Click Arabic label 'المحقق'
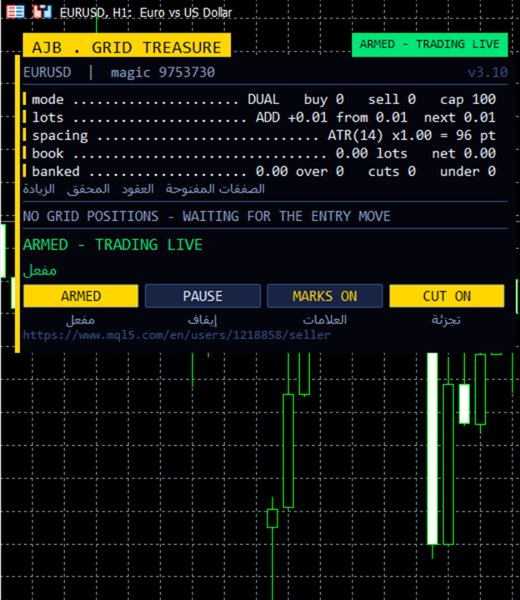Image resolution: width=520 pixels, height=600 pixels. point(88,189)
